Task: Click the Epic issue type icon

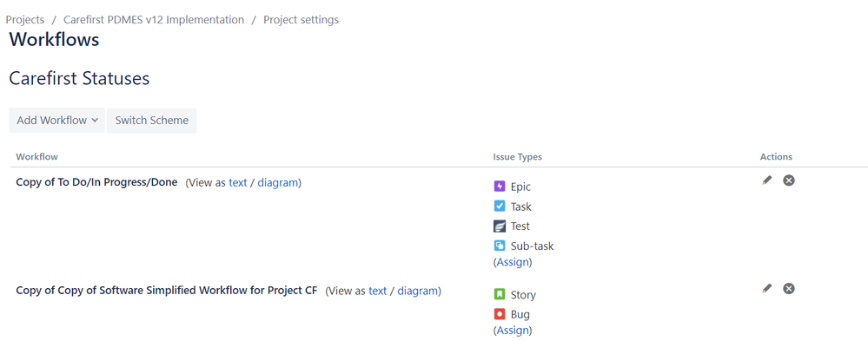Action: tap(500, 187)
